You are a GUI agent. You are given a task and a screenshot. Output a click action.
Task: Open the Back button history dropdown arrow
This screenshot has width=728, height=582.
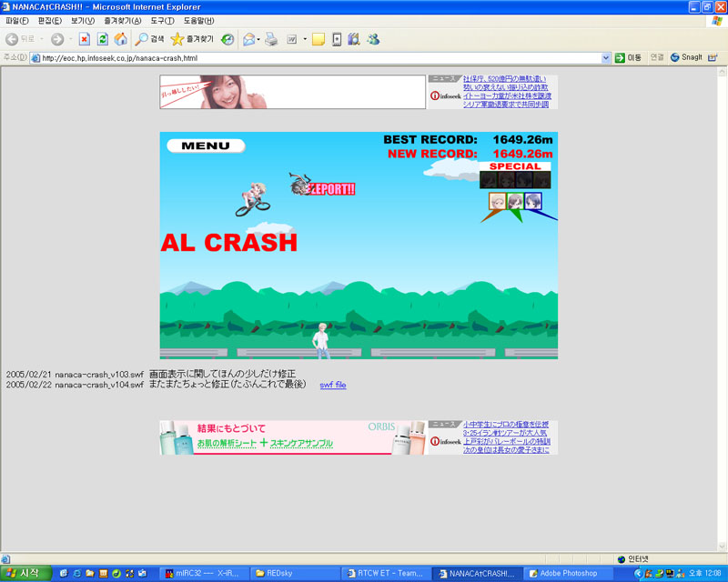[41, 39]
